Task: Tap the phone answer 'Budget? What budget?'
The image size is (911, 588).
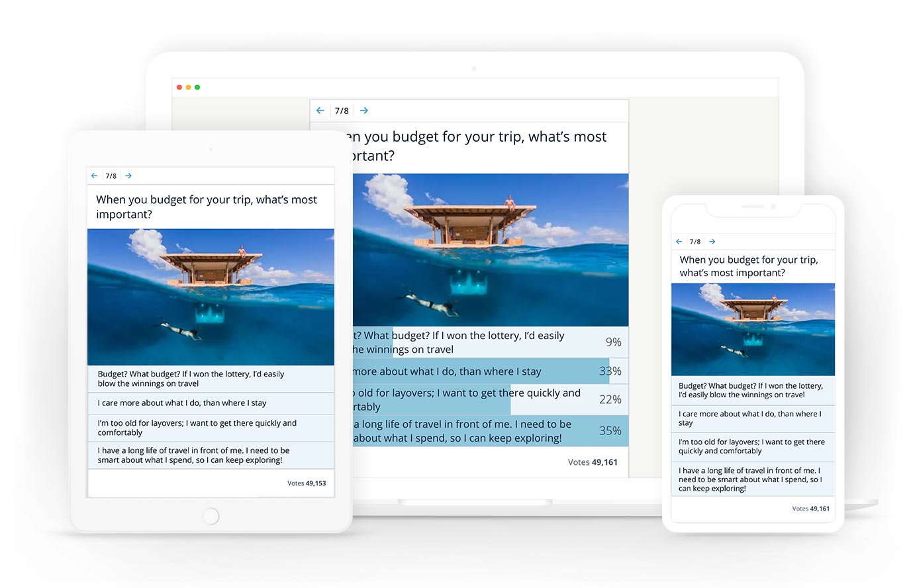Action: pyautogui.click(x=753, y=391)
